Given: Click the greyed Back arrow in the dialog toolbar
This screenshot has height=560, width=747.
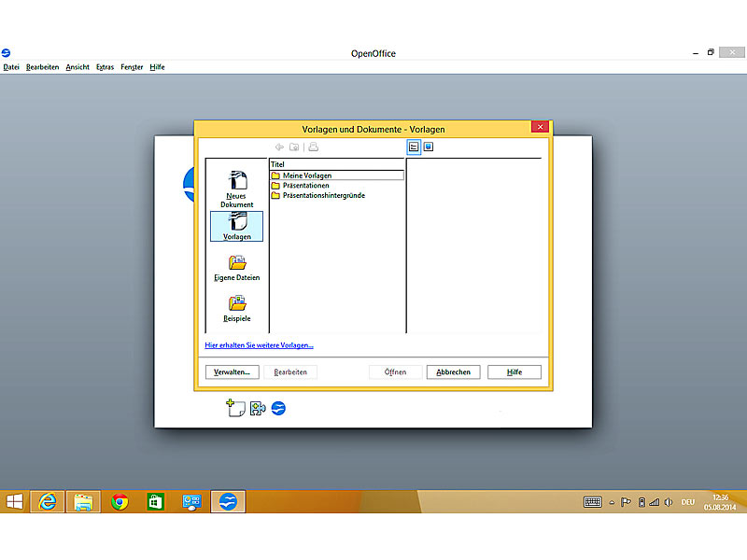Looking at the screenshot, I should tap(279, 147).
